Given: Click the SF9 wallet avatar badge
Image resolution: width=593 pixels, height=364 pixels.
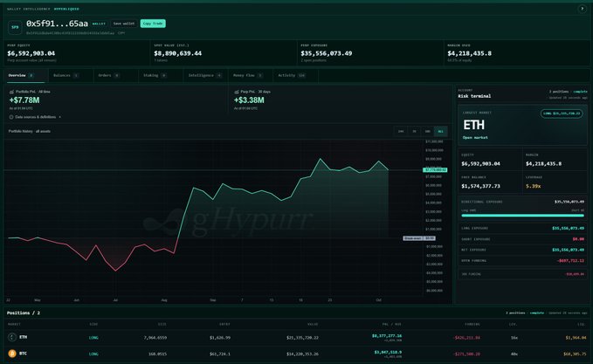Looking at the screenshot, I should [15, 27].
